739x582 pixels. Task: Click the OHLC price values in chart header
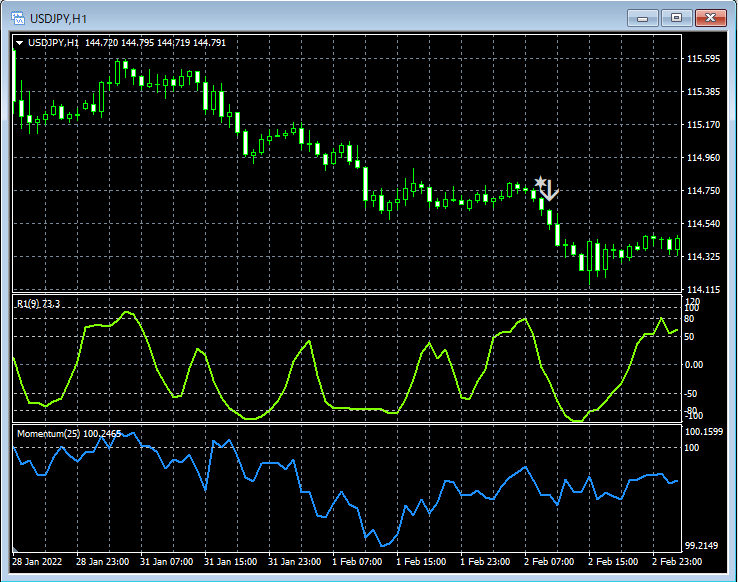coord(155,43)
